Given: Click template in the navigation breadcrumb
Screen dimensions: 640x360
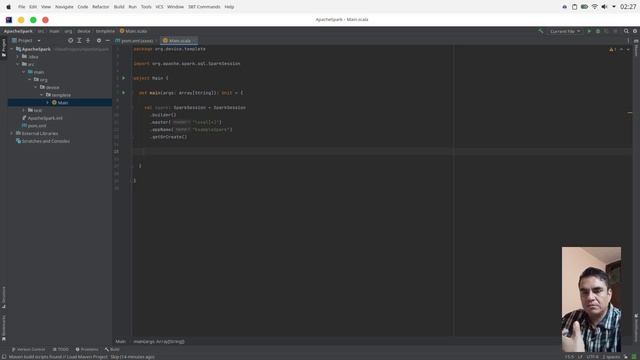Looking at the screenshot, I should tap(105, 31).
